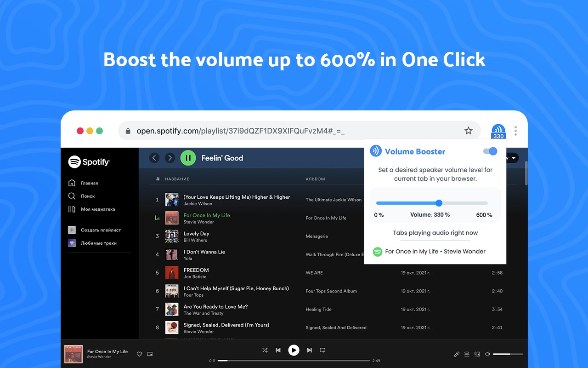
Task: Select the track FREEDOM
Action: point(196,270)
